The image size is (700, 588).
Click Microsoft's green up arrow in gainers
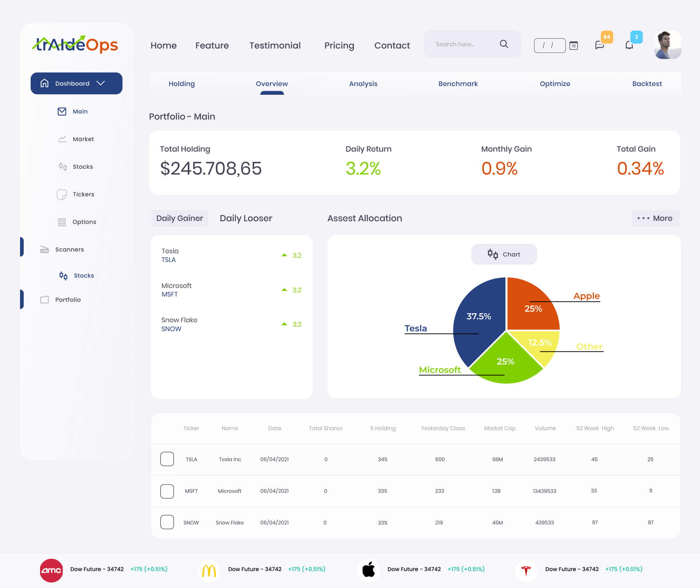tap(284, 290)
